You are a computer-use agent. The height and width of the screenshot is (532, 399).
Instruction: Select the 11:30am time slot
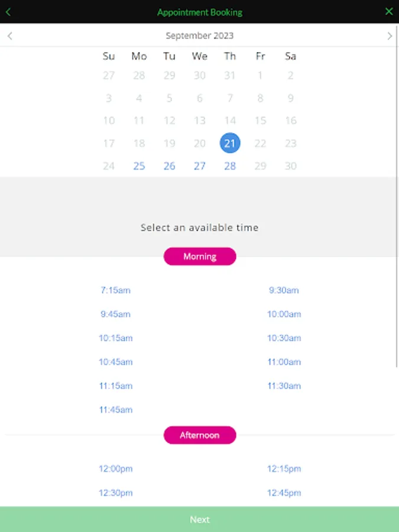click(x=284, y=386)
